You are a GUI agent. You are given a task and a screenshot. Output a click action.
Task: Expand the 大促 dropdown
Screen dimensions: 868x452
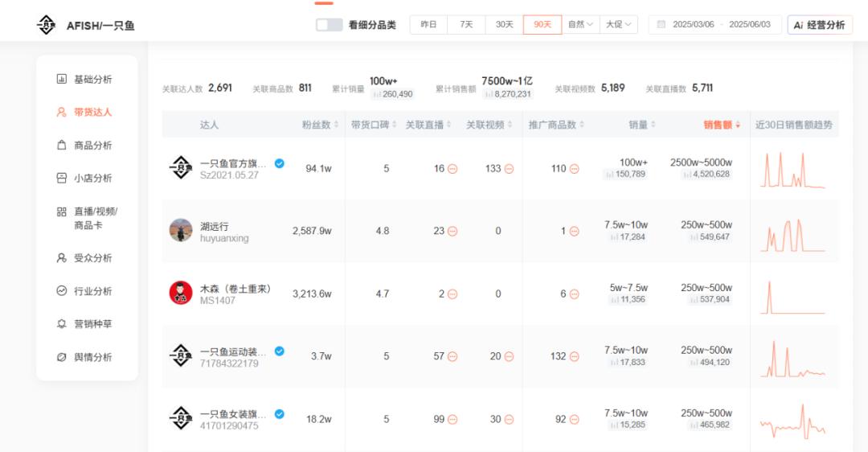[618, 24]
